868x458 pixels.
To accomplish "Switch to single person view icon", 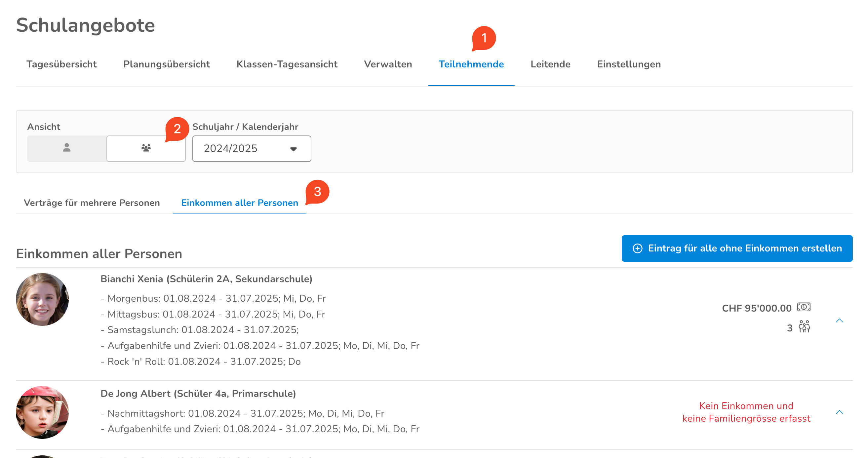I will (x=67, y=148).
